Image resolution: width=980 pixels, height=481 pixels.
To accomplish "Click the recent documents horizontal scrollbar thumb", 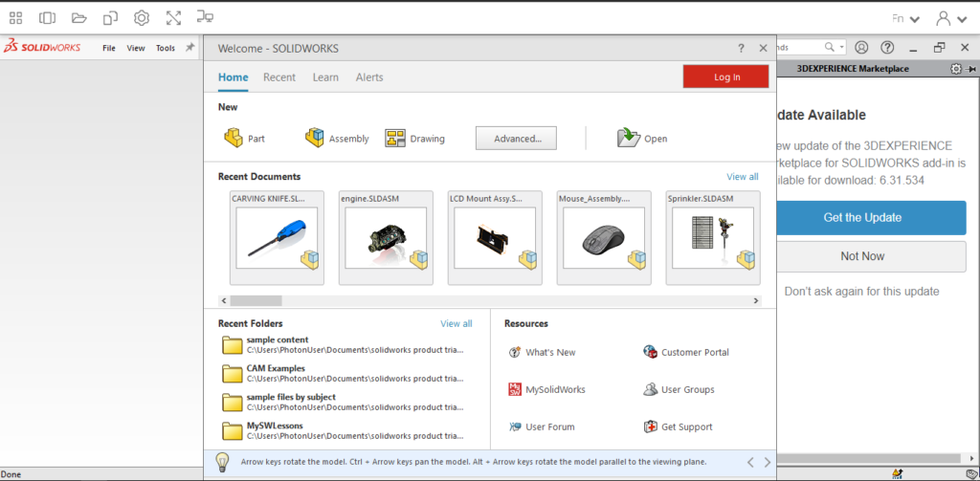I will click(256, 300).
